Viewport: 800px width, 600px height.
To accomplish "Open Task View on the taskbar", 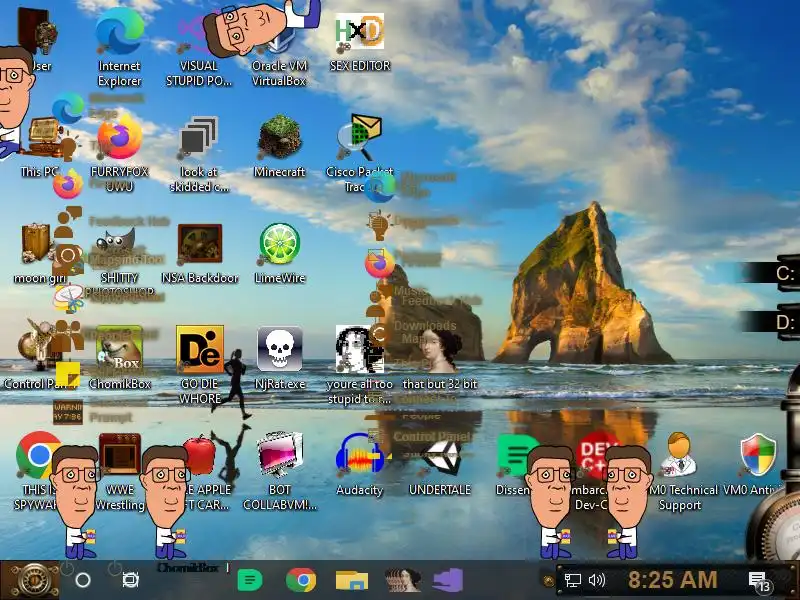I will (x=130, y=580).
